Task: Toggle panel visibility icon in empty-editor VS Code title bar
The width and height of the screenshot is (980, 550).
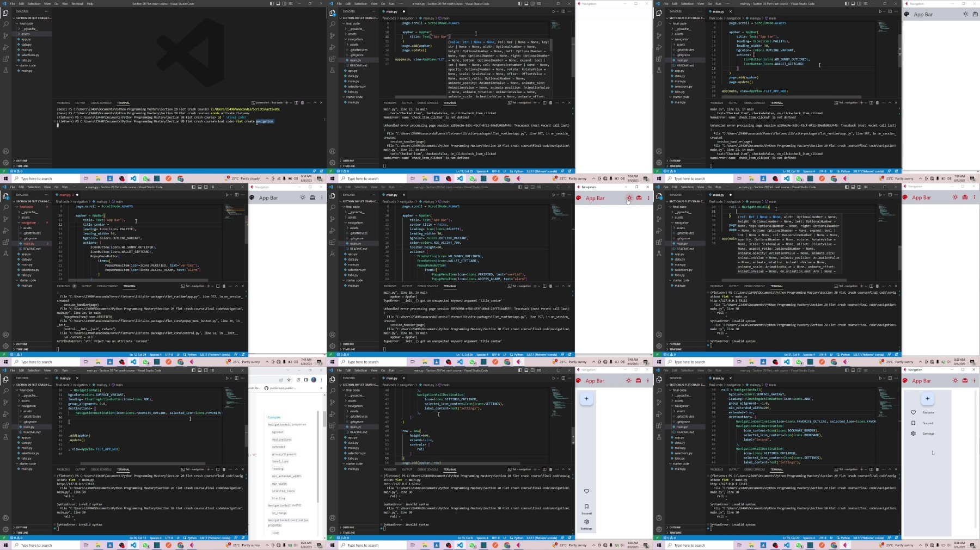Action: tap(278, 3)
